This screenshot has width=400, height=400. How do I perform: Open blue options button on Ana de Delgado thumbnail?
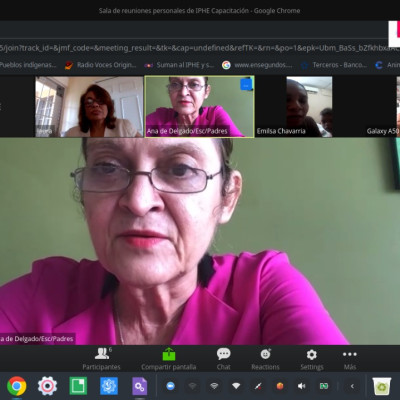[x=246, y=85]
